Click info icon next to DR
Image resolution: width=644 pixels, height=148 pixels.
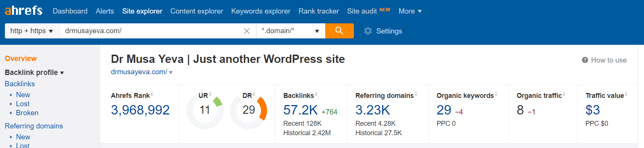[x=254, y=94]
